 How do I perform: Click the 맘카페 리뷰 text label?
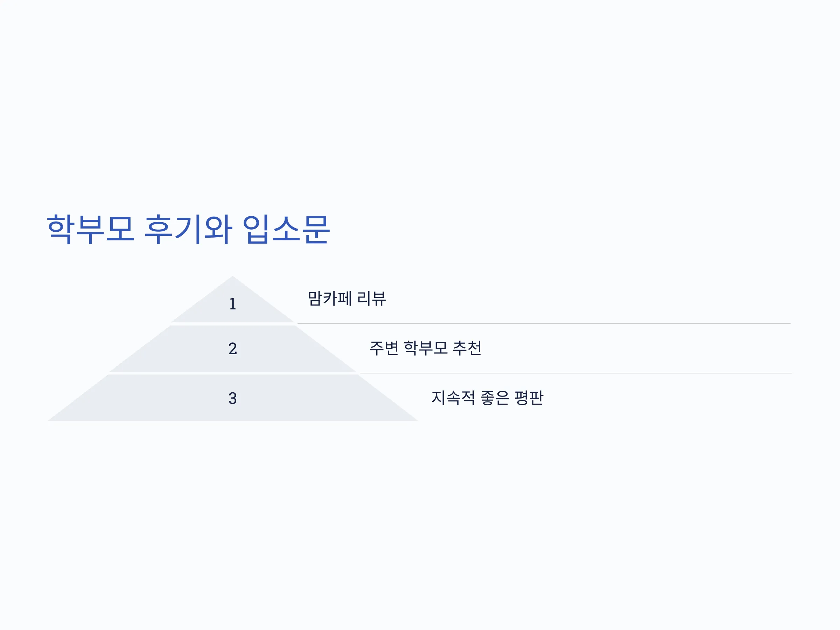(x=347, y=298)
